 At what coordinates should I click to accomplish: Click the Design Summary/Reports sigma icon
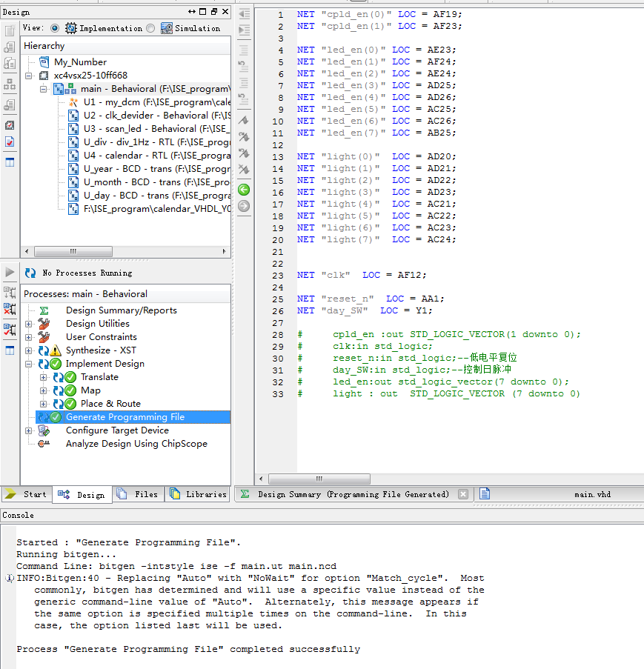[x=44, y=310]
